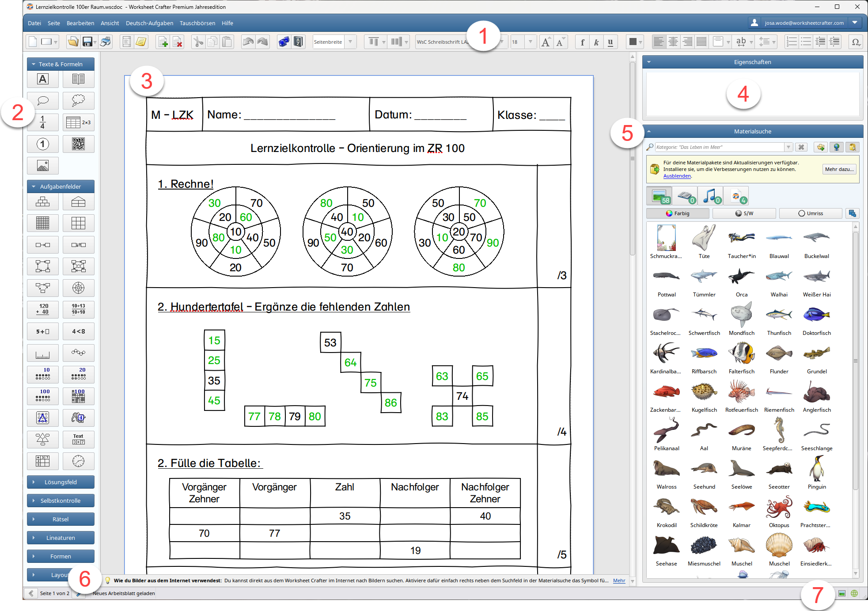The height and width of the screenshot is (611, 868).
Task: Click the underline formatting icon
Action: point(610,42)
